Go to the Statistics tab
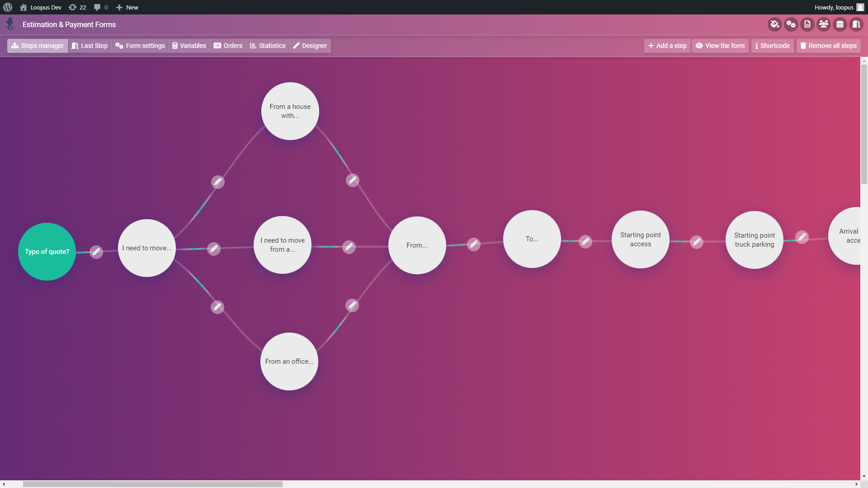This screenshot has height=488, width=868. 268,46
